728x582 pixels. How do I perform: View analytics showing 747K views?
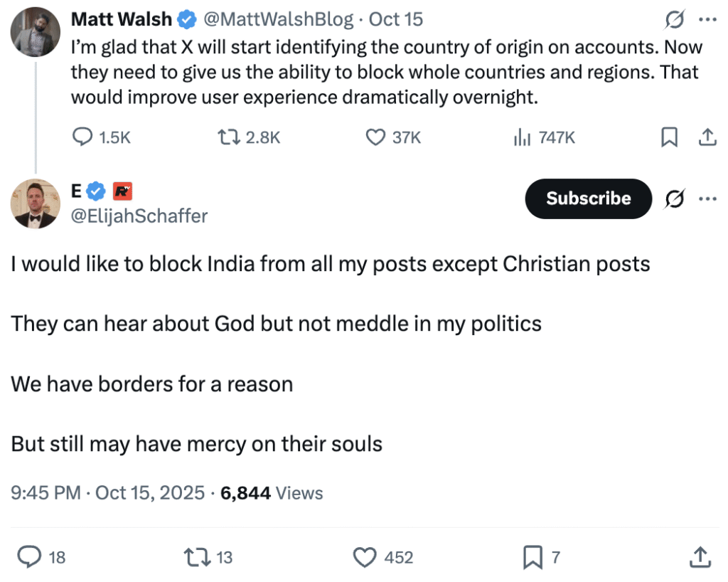click(522, 137)
